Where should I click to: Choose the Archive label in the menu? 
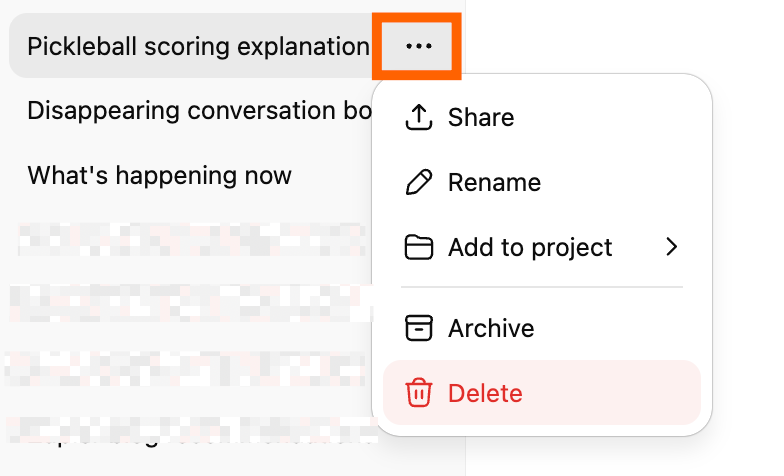coord(491,328)
